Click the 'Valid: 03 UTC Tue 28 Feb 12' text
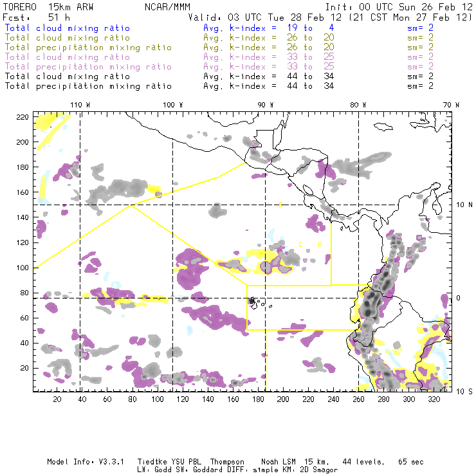 (x=265, y=17)
